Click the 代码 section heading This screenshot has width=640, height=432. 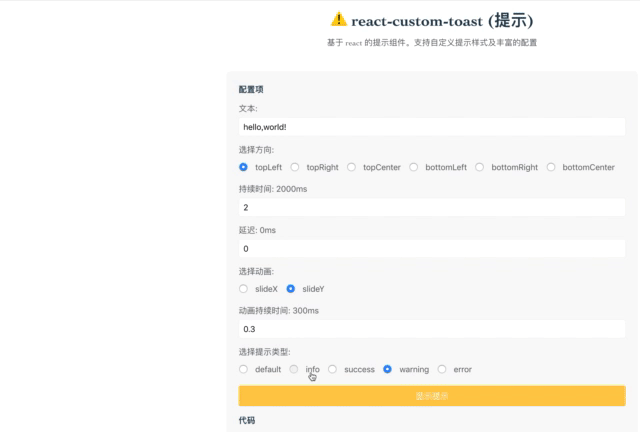pyautogui.click(x=247, y=420)
